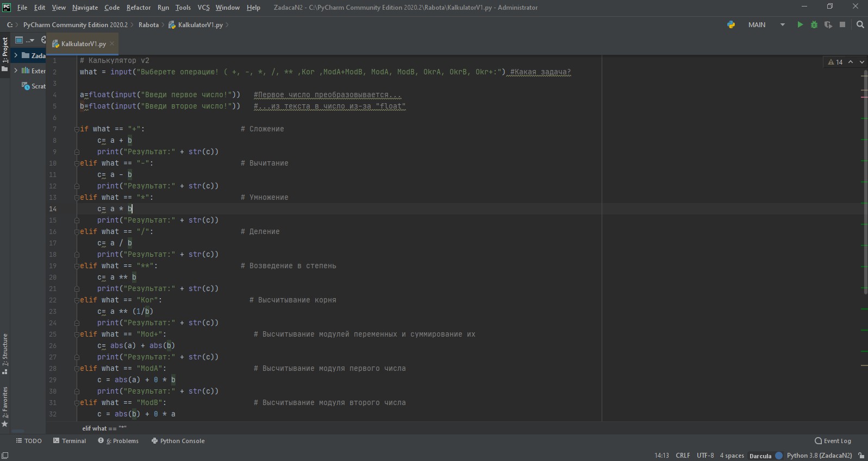Click the gray Stop square icon
868x461 pixels.
(842, 24)
